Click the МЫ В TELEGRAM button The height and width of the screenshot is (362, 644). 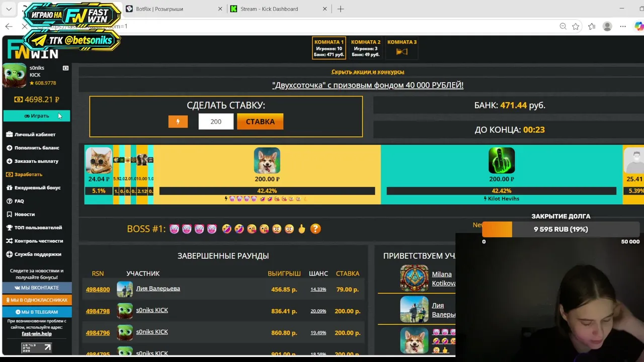point(37,312)
